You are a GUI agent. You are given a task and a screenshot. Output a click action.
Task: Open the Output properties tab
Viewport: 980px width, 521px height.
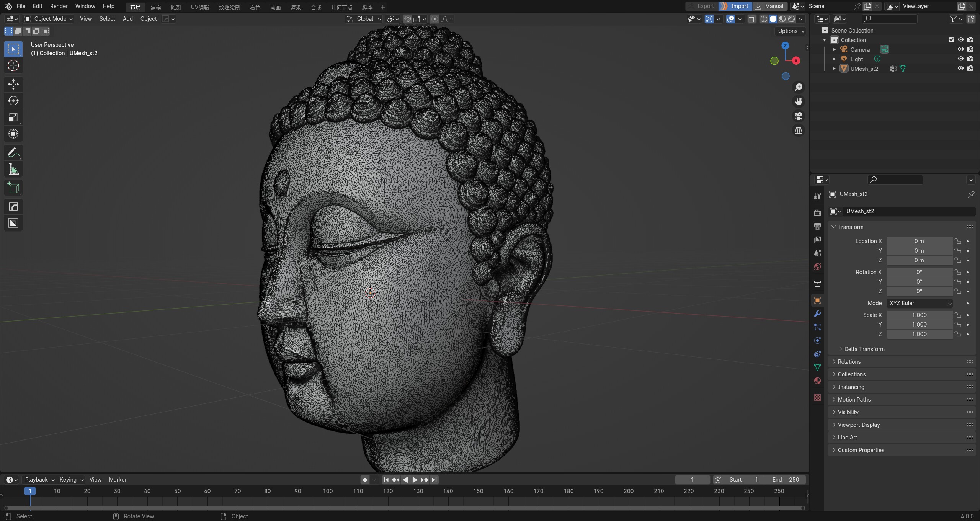tap(817, 226)
